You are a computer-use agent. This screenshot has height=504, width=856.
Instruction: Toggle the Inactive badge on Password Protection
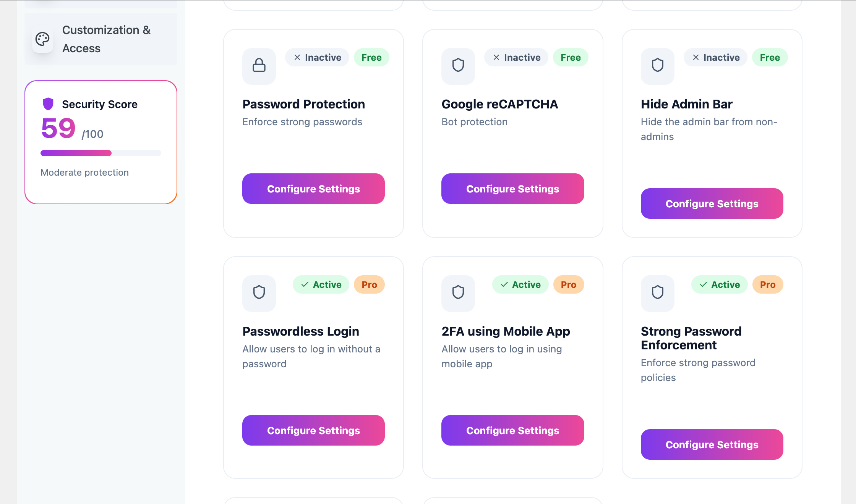coord(317,58)
